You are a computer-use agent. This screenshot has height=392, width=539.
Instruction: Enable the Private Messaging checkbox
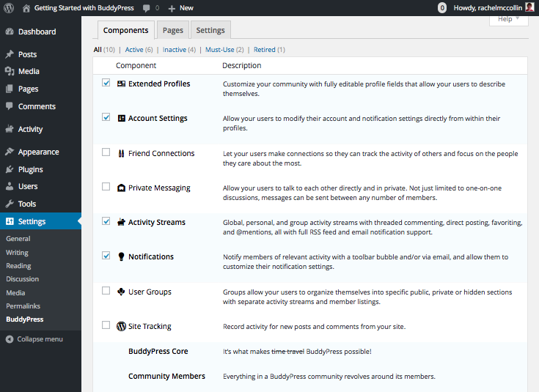pyautogui.click(x=106, y=187)
